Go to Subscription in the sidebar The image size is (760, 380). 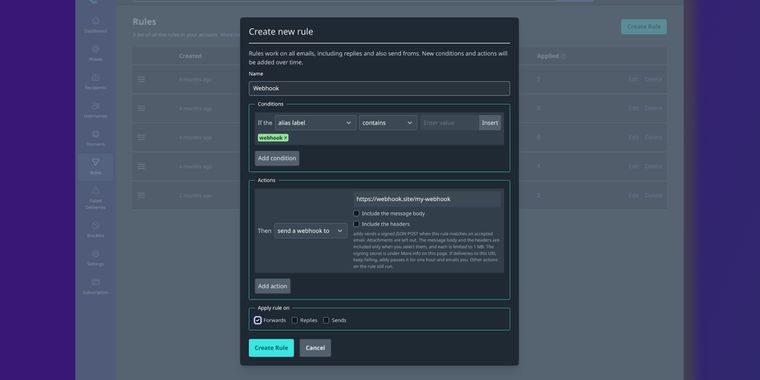pos(95,286)
